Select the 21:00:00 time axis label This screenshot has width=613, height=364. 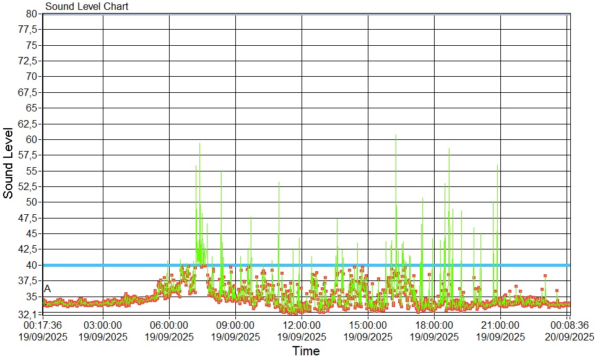pyautogui.click(x=500, y=324)
